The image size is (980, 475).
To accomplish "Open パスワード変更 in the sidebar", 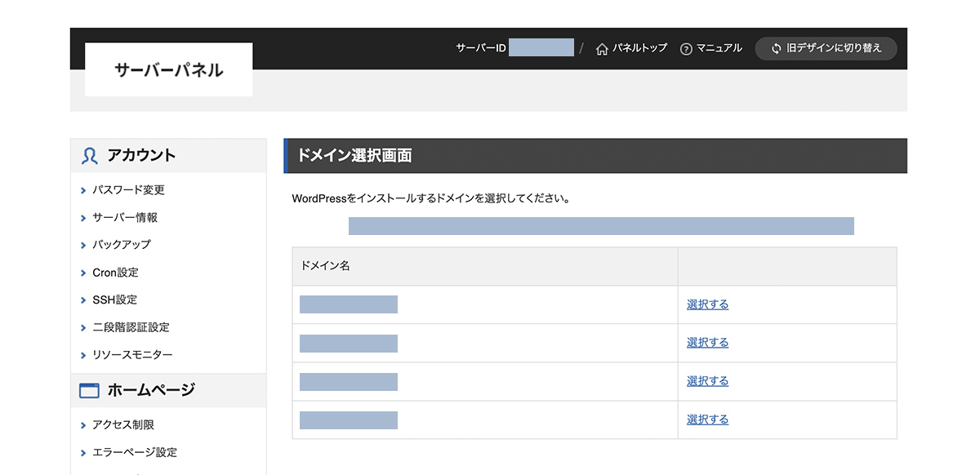I will (x=128, y=190).
